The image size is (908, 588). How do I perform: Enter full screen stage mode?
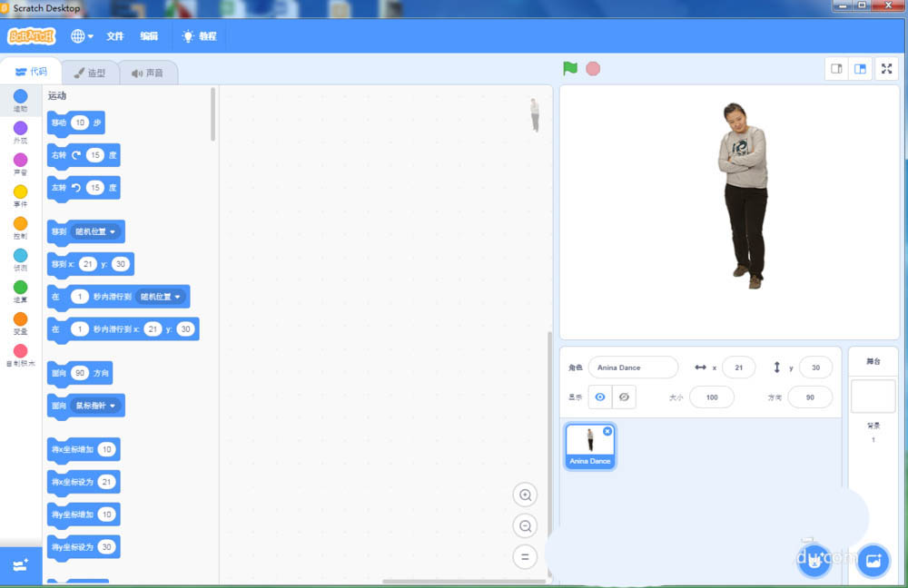(886, 68)
